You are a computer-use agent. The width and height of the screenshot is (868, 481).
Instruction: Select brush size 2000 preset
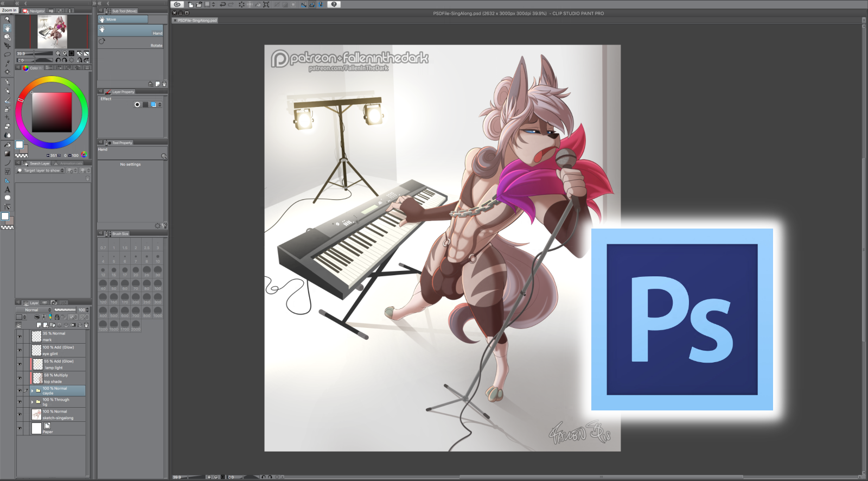(136, 325)
